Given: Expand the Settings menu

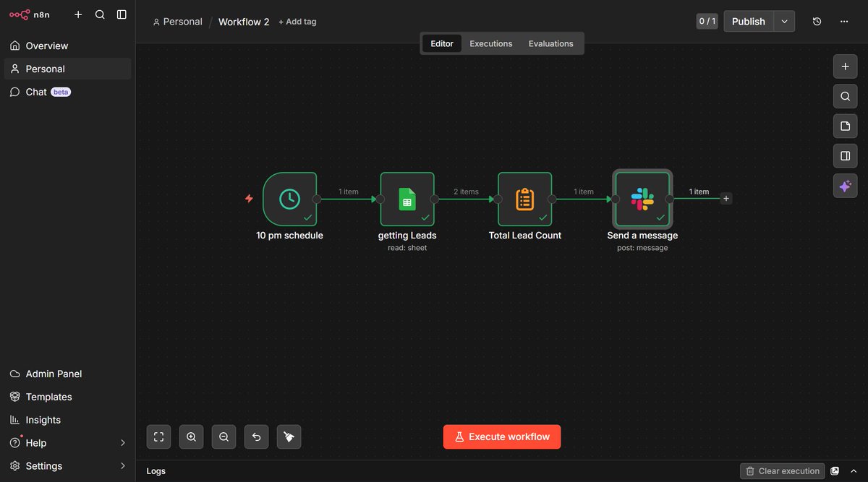Looking at the screenshot, I should [68, 466].
